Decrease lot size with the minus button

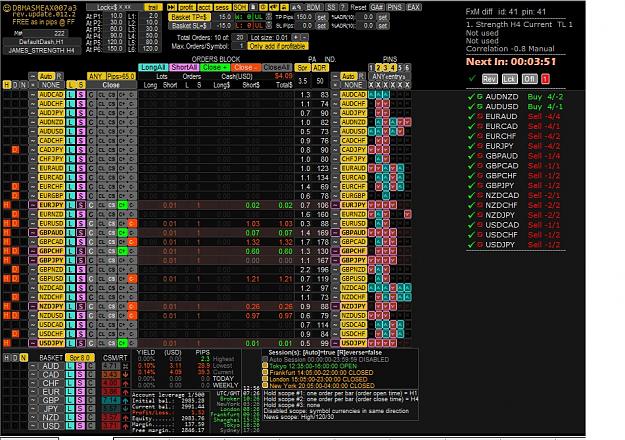point(305,37)
